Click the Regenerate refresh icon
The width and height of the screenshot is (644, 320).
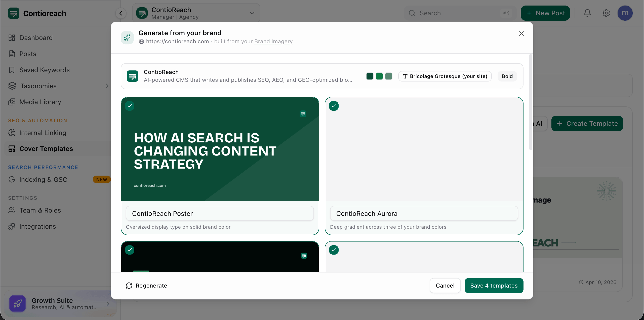coord(129,286)
